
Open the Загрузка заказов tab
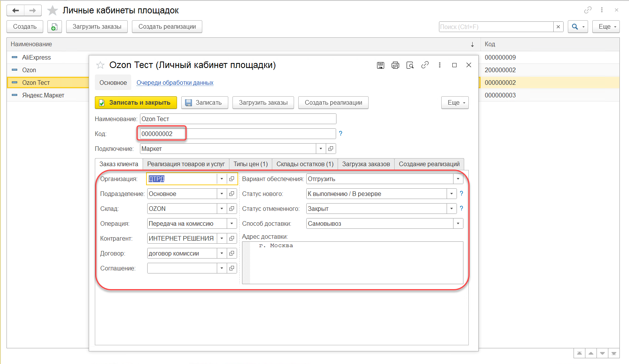click(366, 164)
